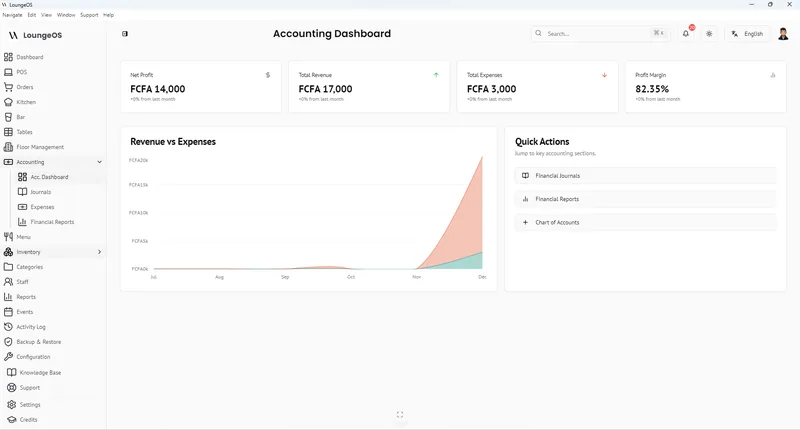Click the FCFA 14,000 net profit value
The height and width of the screenshot is (430, 800).
[158, 89]
